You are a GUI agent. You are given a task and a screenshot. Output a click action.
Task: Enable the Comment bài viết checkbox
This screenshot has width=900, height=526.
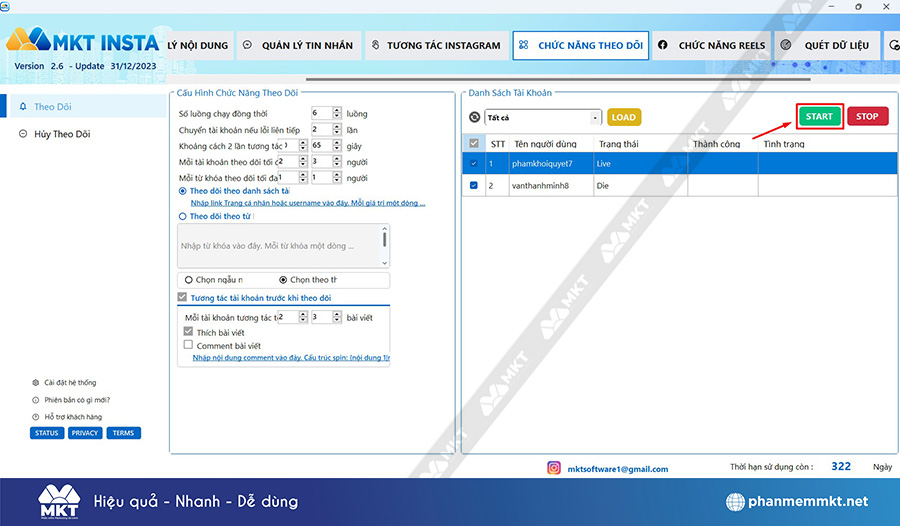pos(188,345)
